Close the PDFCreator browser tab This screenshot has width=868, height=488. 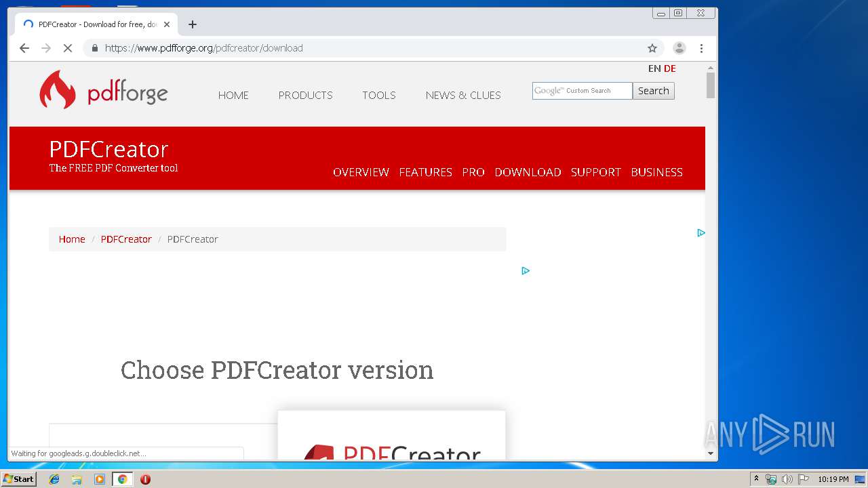pos(167,24)
